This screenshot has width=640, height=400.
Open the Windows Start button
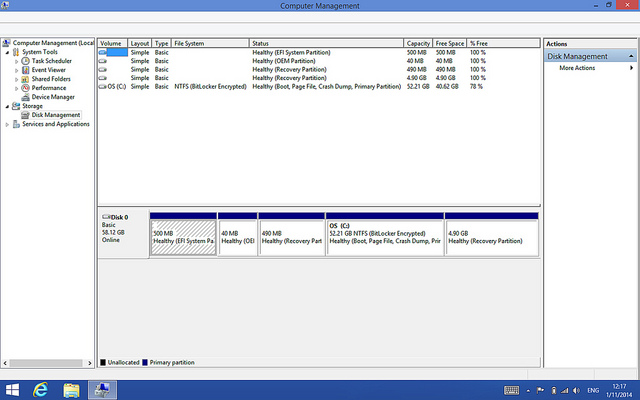[x=12, y=390]
